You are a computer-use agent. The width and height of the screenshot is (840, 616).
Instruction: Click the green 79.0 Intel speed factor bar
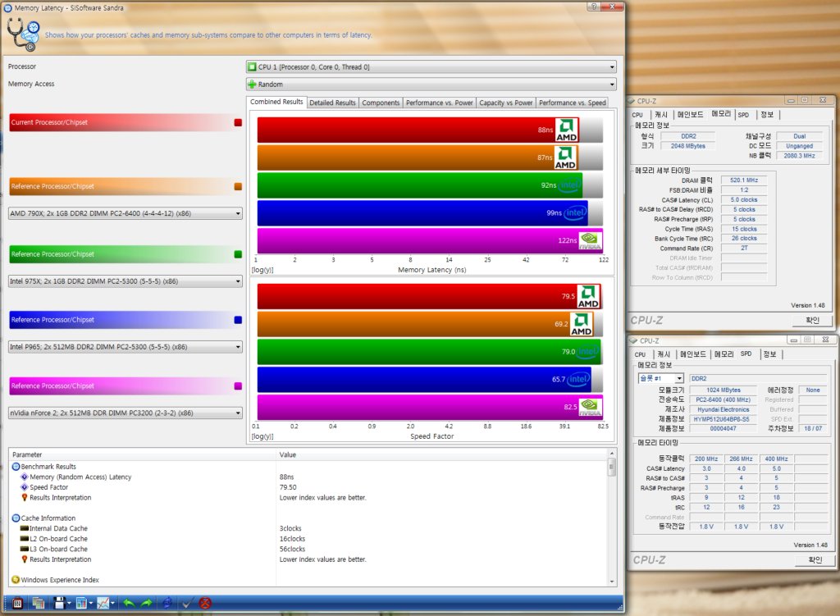click(x=428, y=351)
